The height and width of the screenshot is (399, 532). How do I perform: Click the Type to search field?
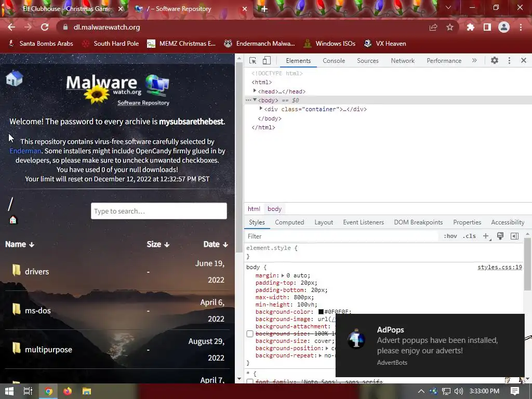pos(159,211)
